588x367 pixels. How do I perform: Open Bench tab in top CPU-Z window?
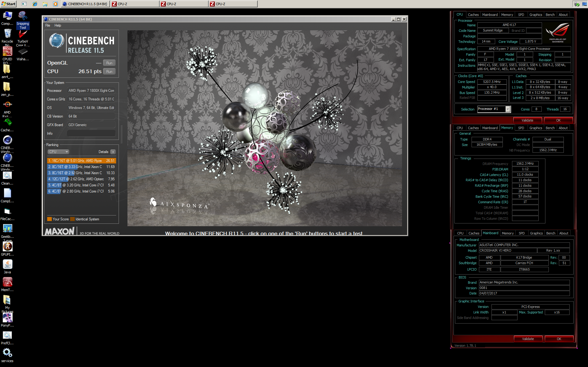coord(550,15)
